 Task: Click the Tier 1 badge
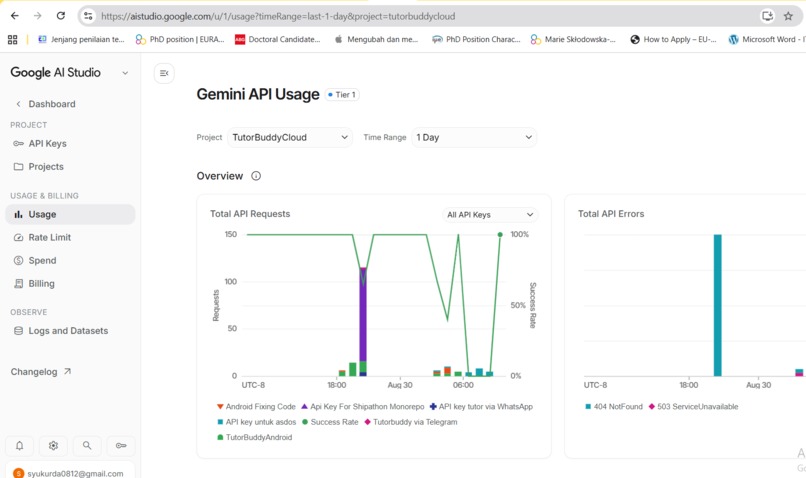(x=342, y=95)
